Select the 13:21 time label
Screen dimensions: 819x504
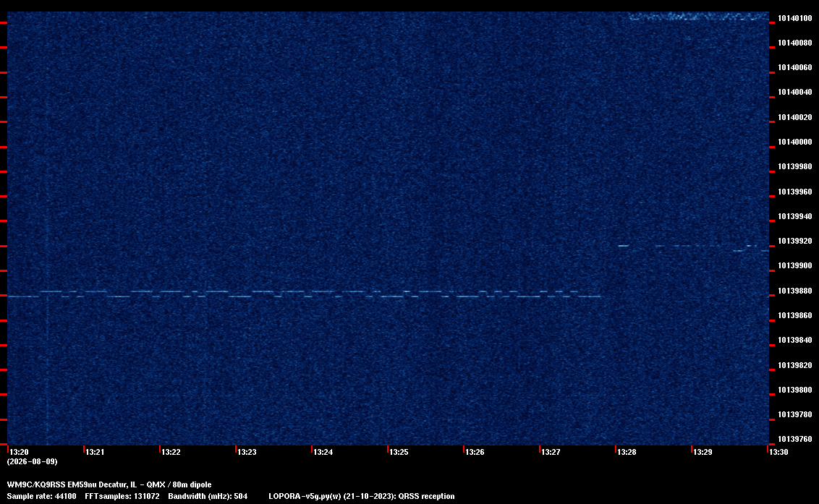95,452
